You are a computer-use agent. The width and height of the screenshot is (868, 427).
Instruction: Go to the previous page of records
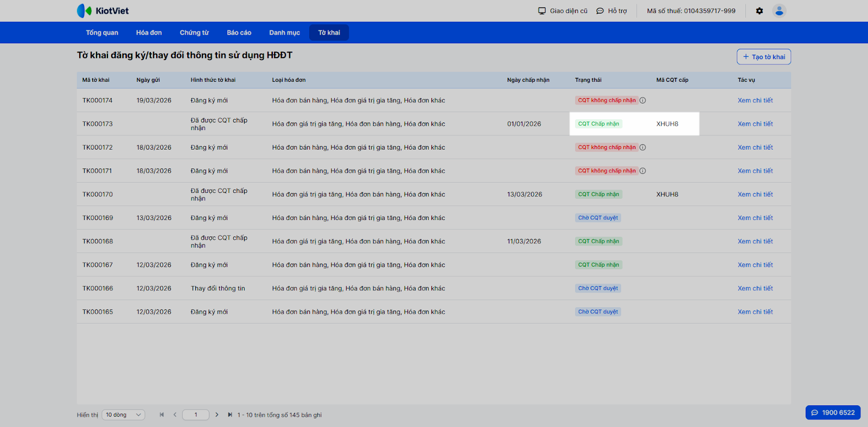click(175, 415)
